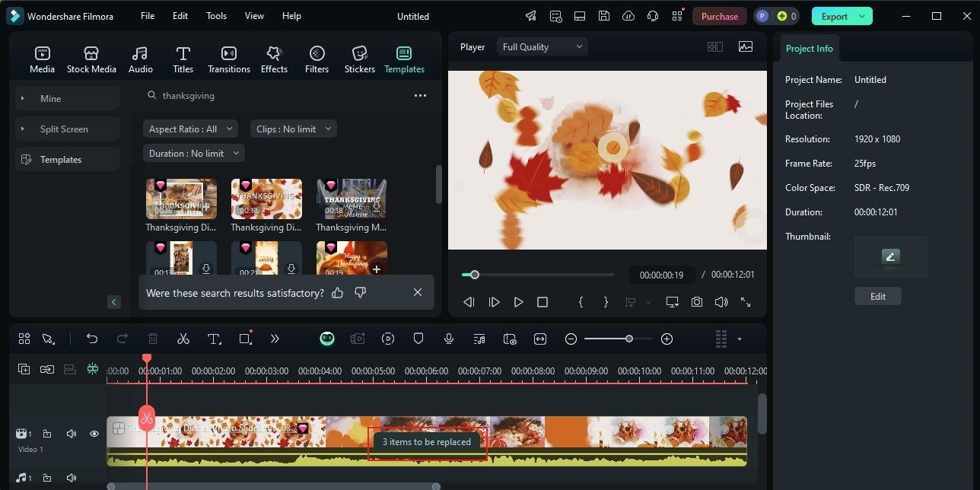The height and width of the screenshot is (490, 980).
Task: Open the Export options arrow
Action: (862, 16)
